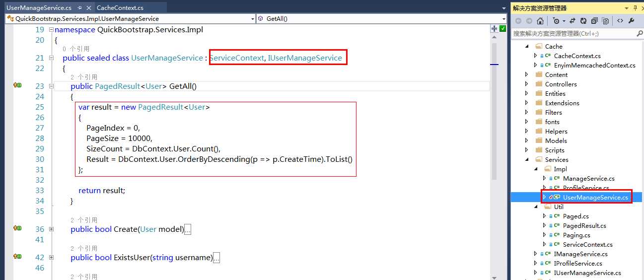Click the View Code angle-brackets icon
This screenshot has height=280, width=644.
coord(620,21)
